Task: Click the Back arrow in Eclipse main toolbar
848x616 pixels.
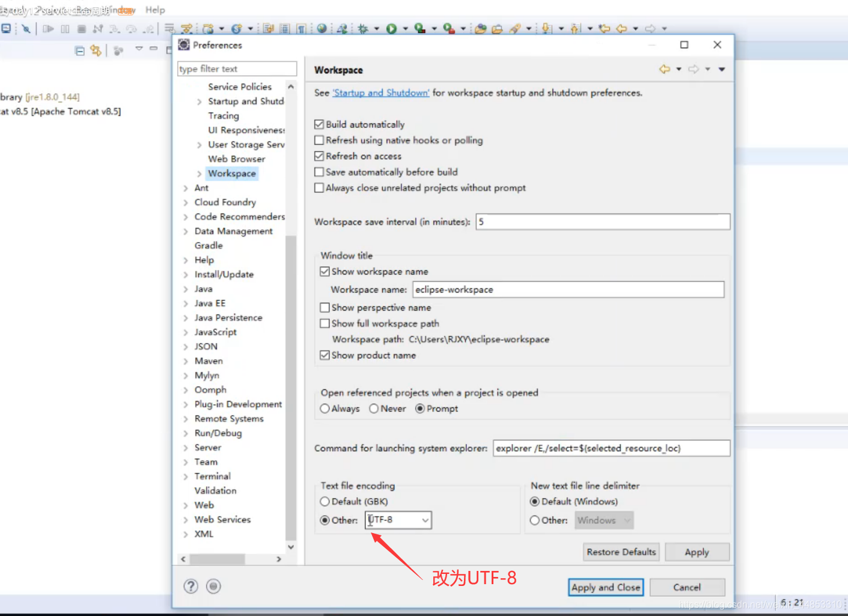Action: [621, 28]
